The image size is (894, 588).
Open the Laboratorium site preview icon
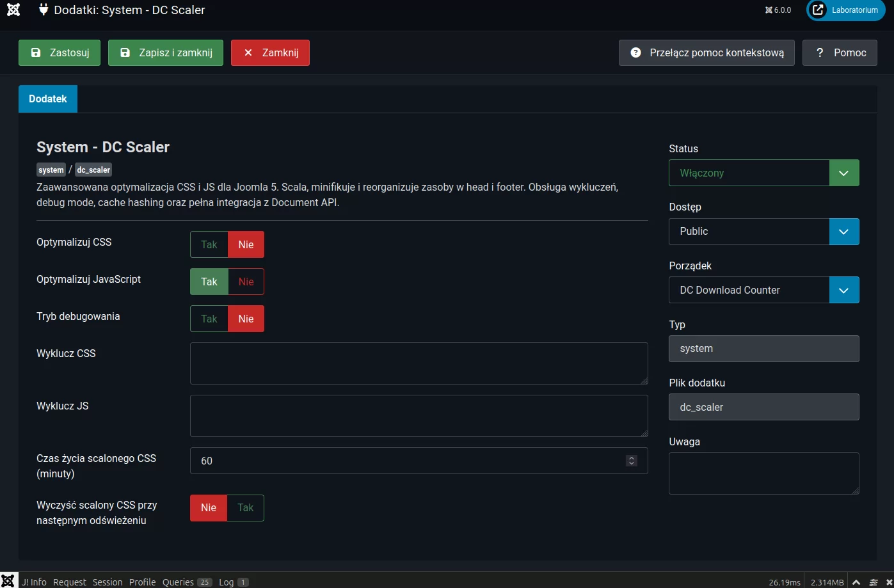(x=818, y=10)
